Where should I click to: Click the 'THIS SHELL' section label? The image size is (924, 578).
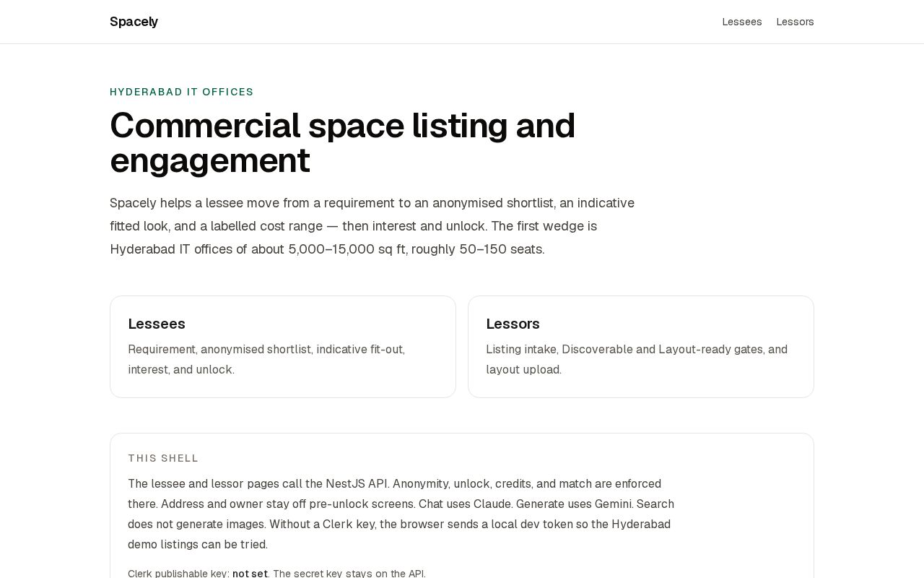click(163, 458)
